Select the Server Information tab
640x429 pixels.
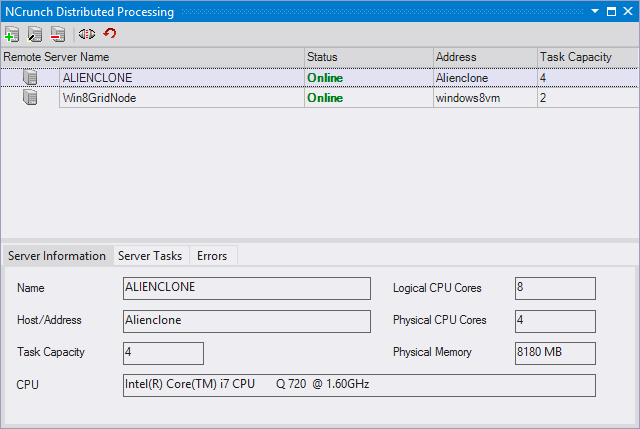(x=57, y=256)
